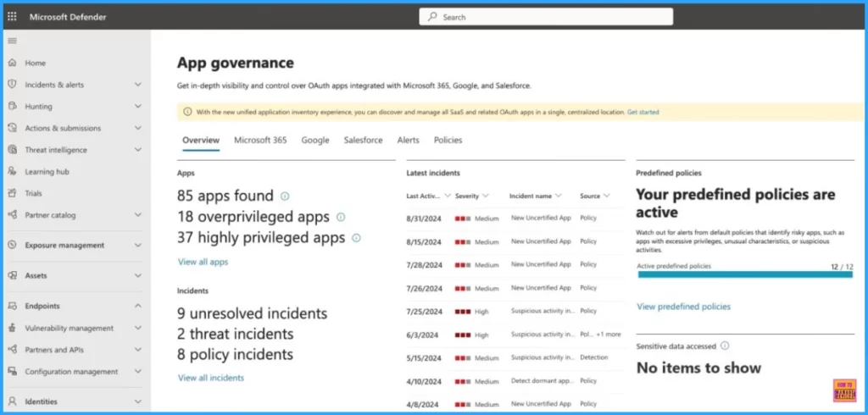The height and width of the screenshot is (415, 868).
Task: Click the Endpoints device icon
Action: 12,306
